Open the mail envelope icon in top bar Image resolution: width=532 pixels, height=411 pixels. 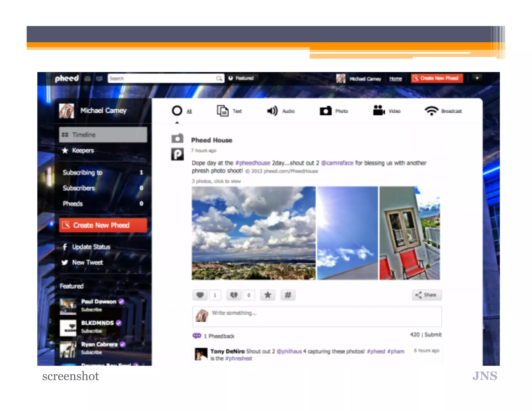click(x=88, y=78)
